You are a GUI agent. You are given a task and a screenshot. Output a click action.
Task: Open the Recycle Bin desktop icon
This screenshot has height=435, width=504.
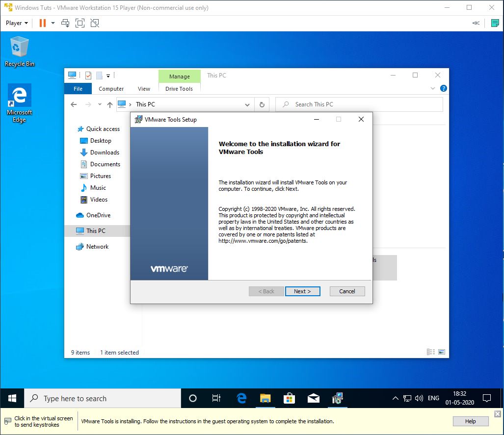click(19, 51)
